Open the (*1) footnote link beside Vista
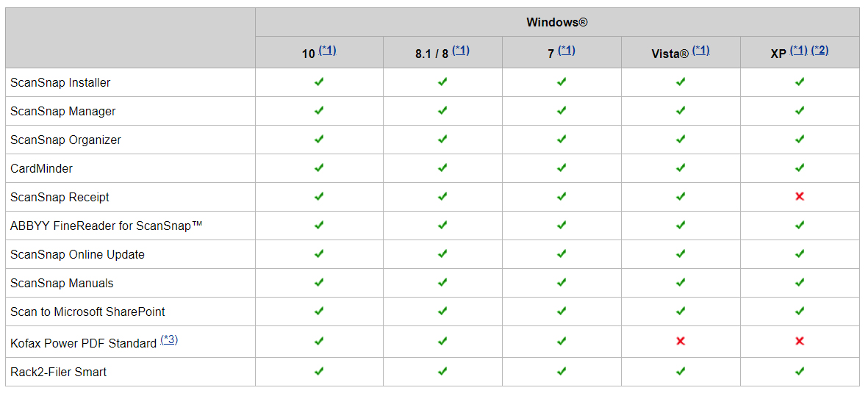This screenshot has height=396, width=868. click(x=701, y=51)
